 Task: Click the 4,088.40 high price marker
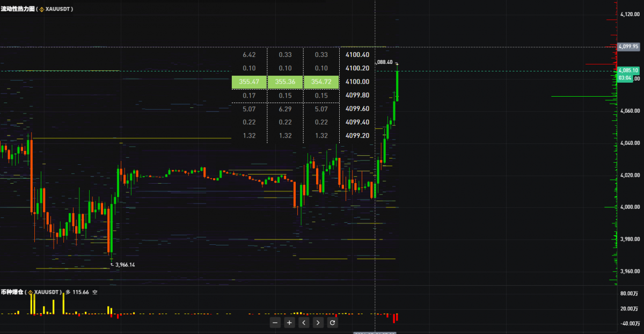[x=384, y=62]
